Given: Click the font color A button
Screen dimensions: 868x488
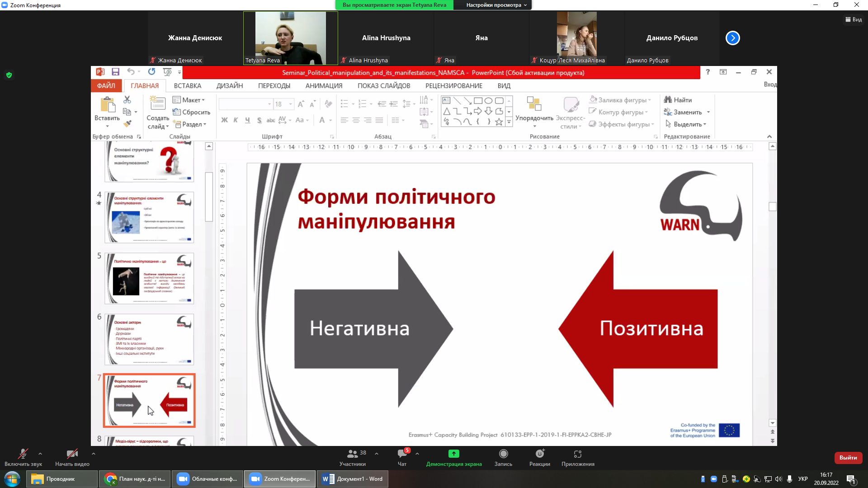Looking at the screenshot, I should (322, 120).
